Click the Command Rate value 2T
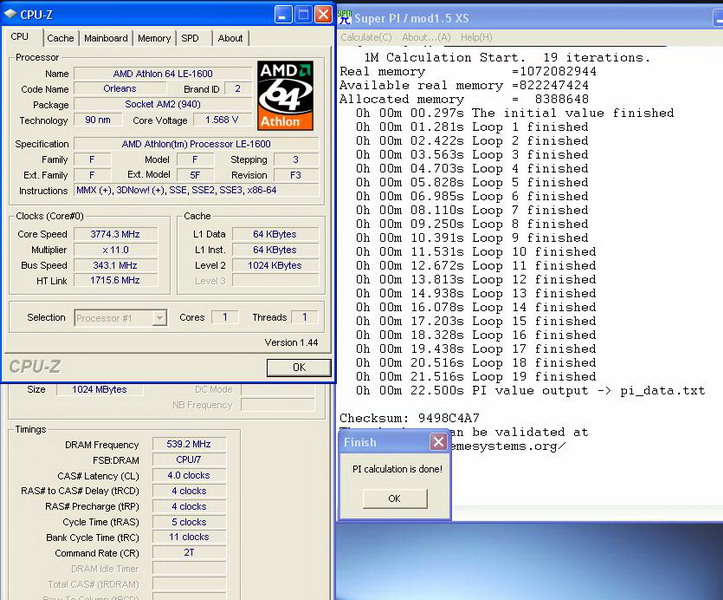 point(189,552)
